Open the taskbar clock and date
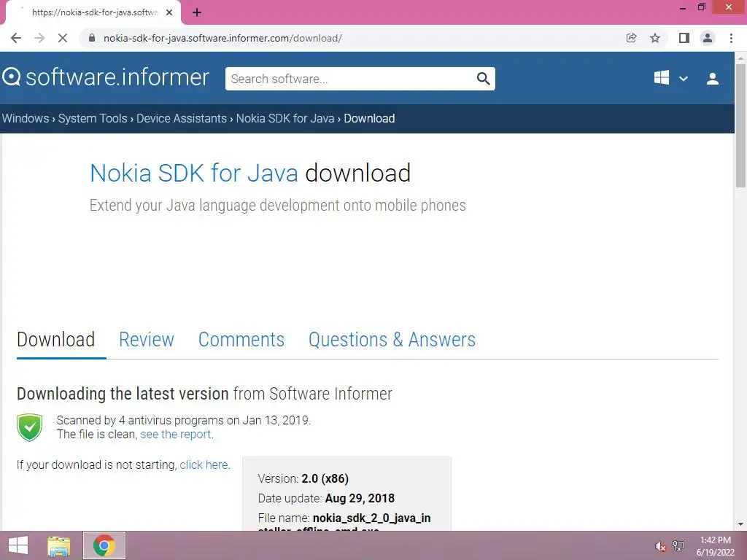Screen dimensions: 747x560 click(x=715, y=546)
